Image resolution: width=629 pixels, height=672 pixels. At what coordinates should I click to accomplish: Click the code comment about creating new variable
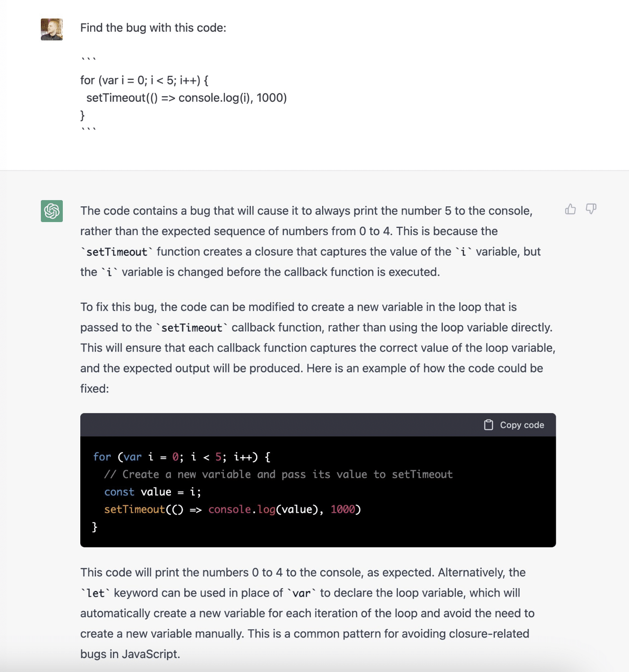[x=278, y=475]
